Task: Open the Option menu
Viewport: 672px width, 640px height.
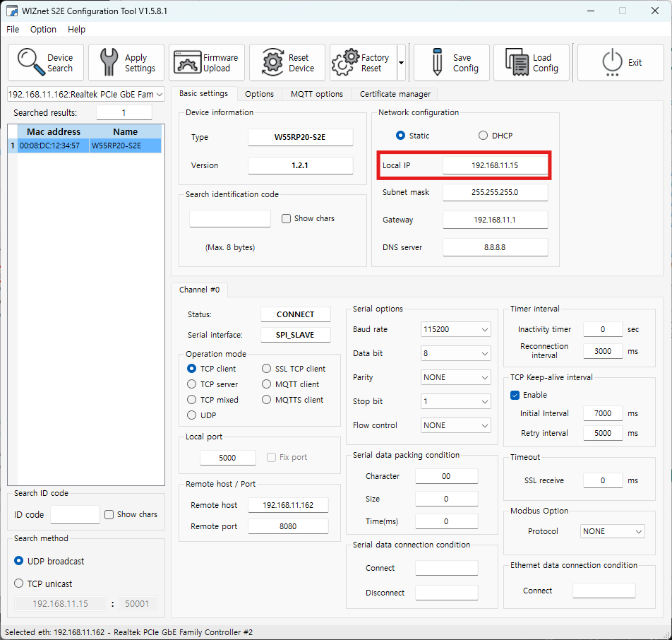Action: [43, 30]
